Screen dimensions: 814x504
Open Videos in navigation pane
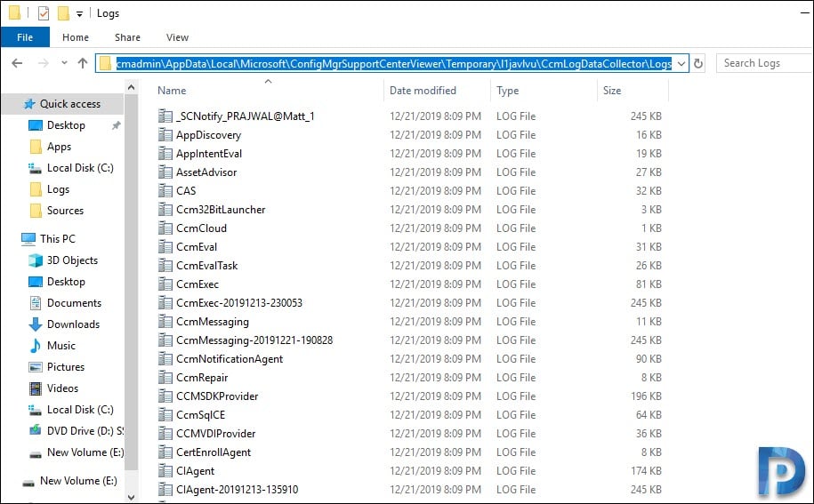63,388
